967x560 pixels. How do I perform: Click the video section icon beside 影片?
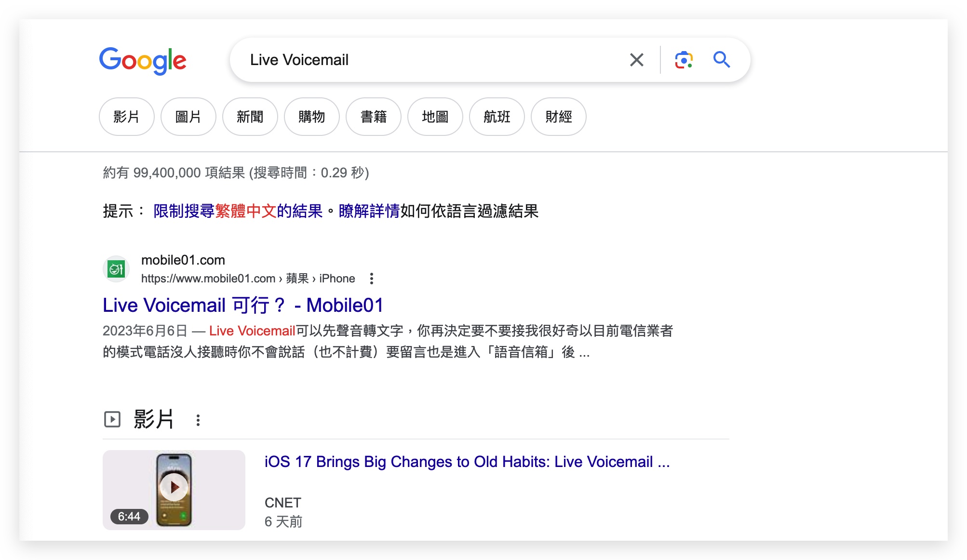coord(112,419)
